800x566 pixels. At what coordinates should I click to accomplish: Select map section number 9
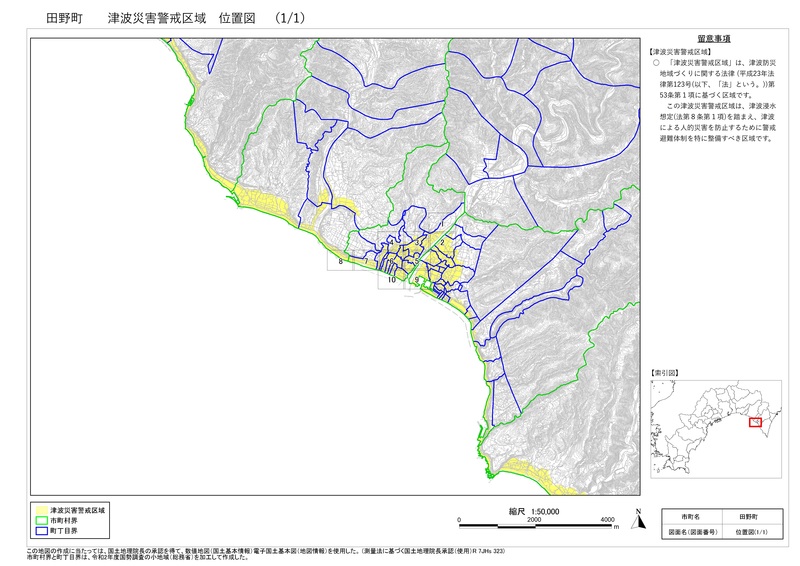[x=416, y=281]
